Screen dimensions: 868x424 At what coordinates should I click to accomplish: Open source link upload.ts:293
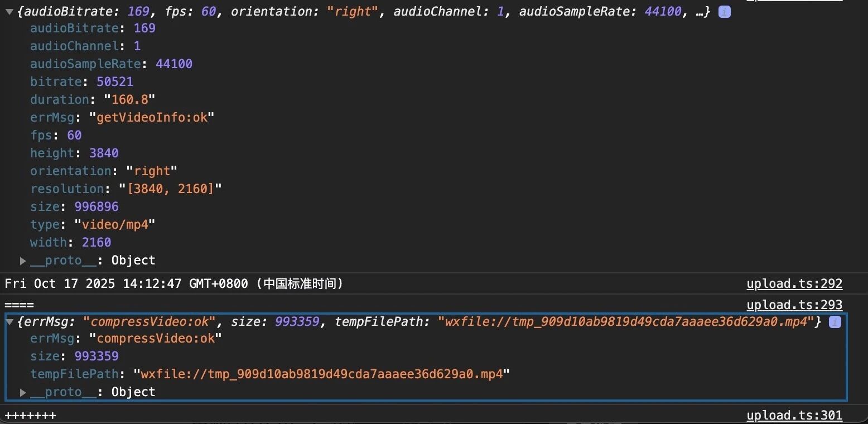click(794, 305)
